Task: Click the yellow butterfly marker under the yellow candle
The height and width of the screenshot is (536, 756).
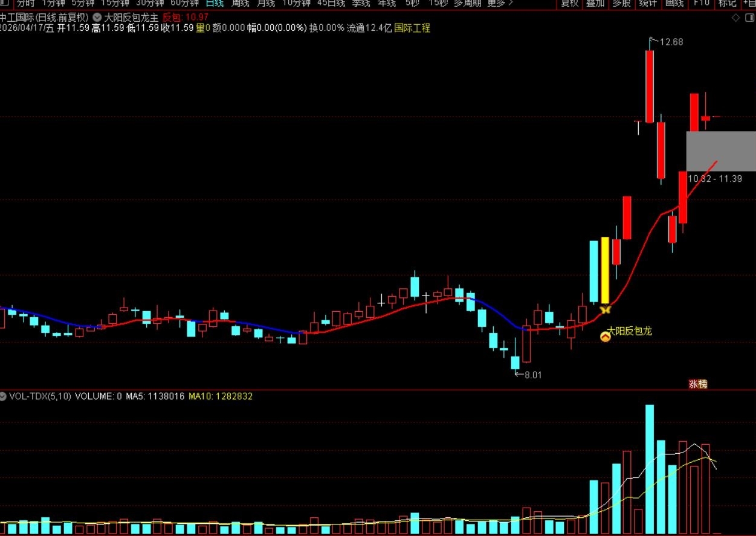Action: point(606,309)
